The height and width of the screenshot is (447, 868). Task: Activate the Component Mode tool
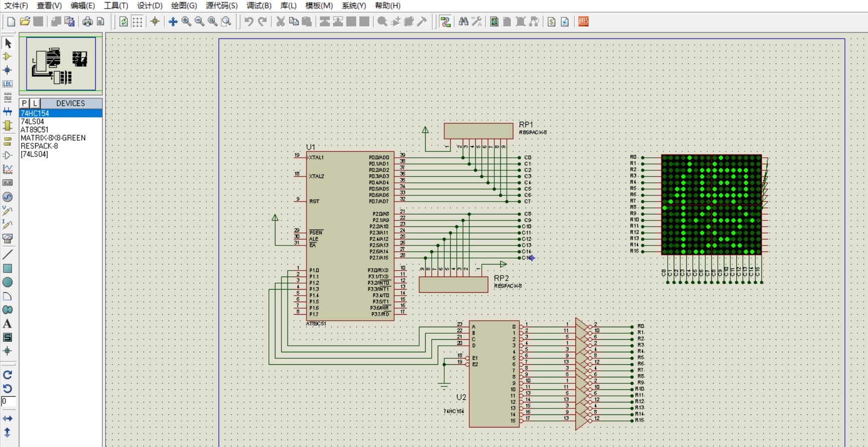click(8, 57)
